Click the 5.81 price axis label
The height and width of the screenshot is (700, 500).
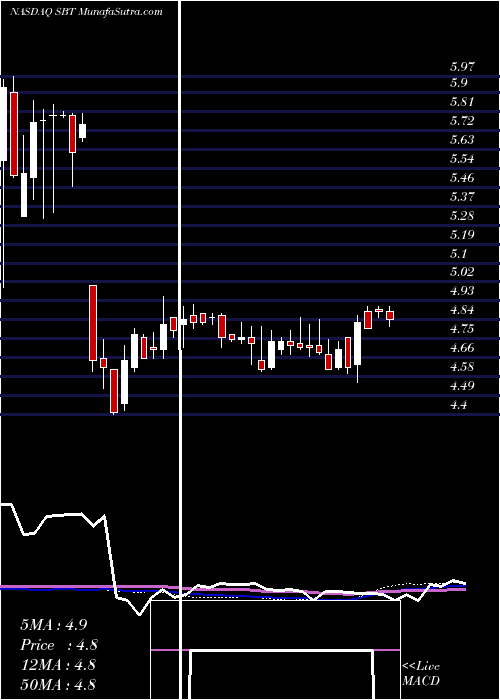[461, 102]
